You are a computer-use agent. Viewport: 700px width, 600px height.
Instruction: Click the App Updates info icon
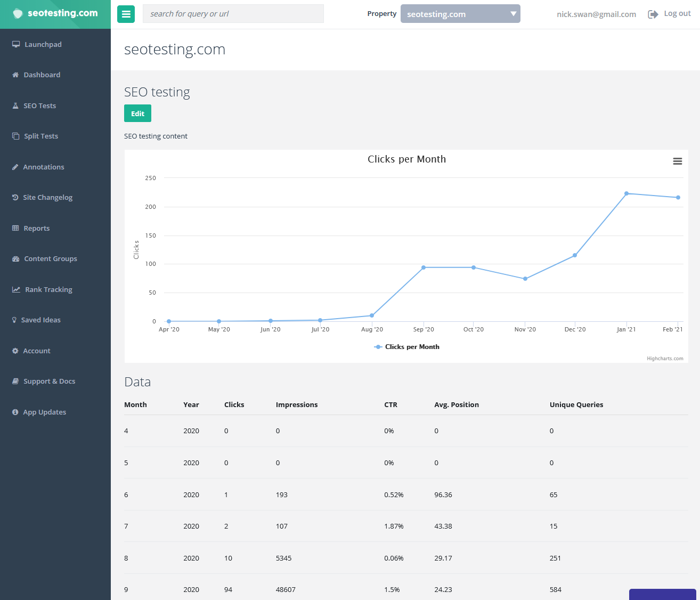point(15,412)
